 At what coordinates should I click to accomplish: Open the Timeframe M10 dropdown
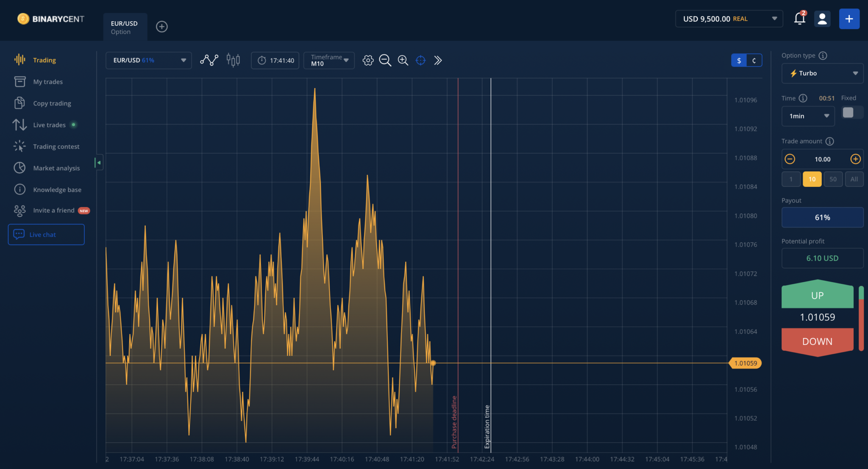329,60
